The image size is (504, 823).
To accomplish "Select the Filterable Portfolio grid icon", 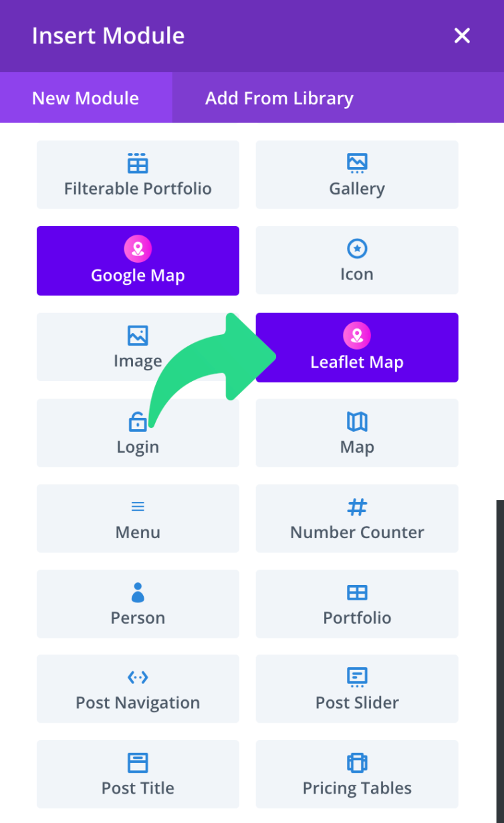I will click(x=138, y=162).
